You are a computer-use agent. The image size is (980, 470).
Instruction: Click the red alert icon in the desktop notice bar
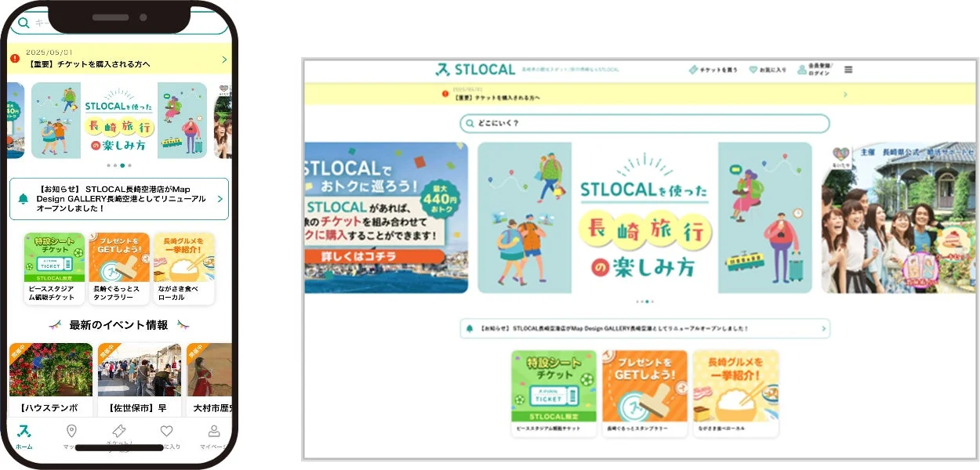click(x=445, y=94)
